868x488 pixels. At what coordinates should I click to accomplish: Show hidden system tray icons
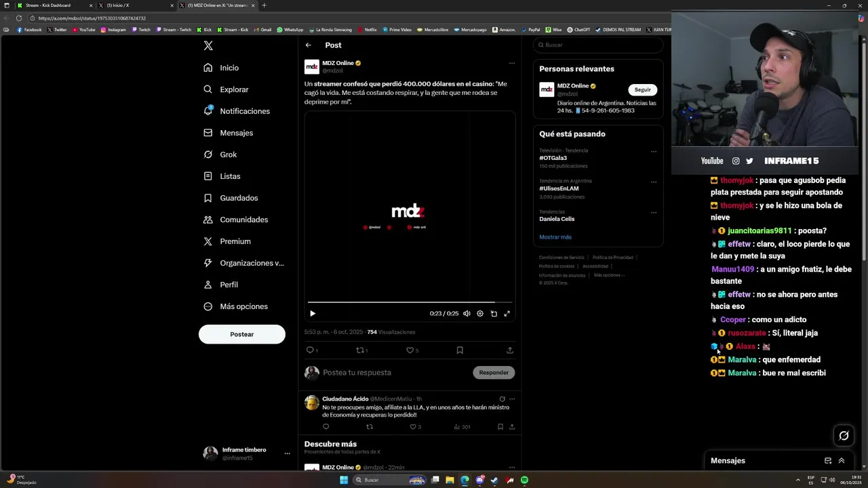798,480
